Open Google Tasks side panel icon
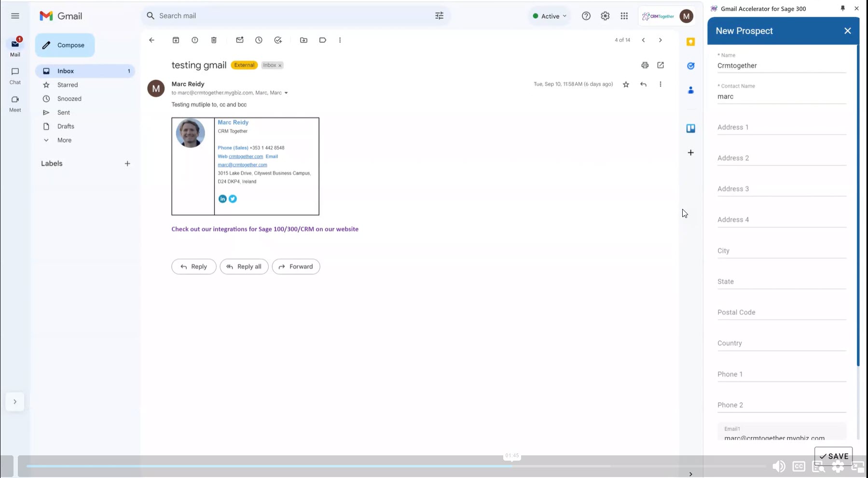868x478 pixels. coord(691,66)
